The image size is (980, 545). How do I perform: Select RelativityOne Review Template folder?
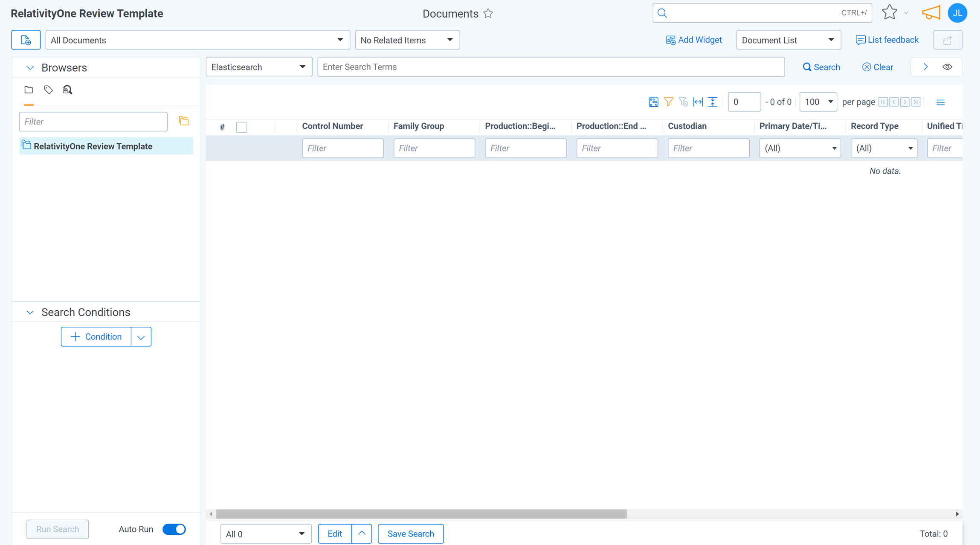click(106, 146)
